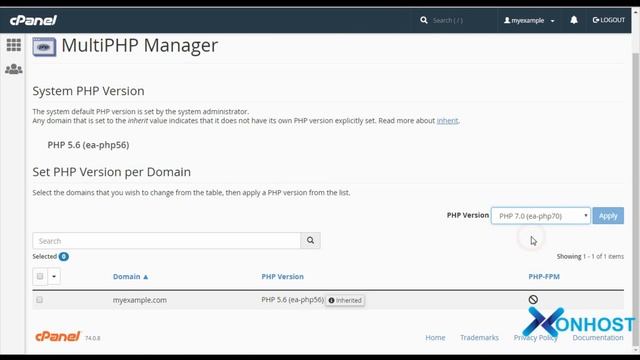Image resolution: width=640 pixels, height=360 pixels.
Task: Open the PHP Version dropdown list
Action: [540, 216]
